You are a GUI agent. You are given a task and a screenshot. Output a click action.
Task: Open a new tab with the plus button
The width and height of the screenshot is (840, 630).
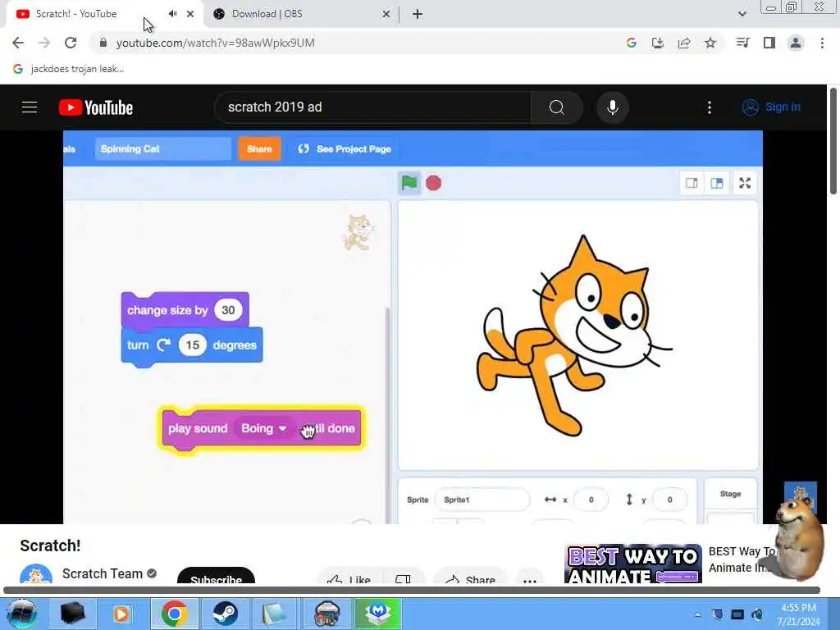coord(418,14)
